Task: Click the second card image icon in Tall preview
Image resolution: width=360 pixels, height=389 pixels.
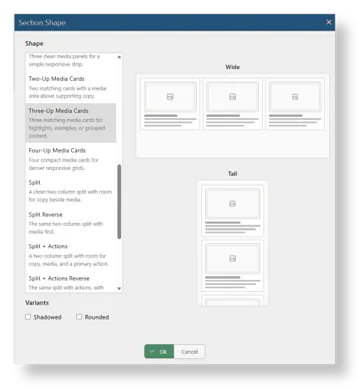Action: (232, 258)
